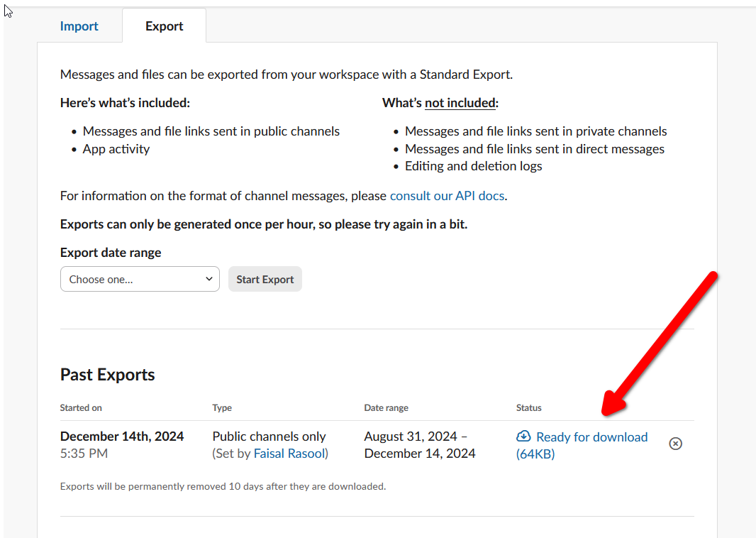Click the Date range column header
The height and width of the screenshot is (538, 756).
[387, 407]
